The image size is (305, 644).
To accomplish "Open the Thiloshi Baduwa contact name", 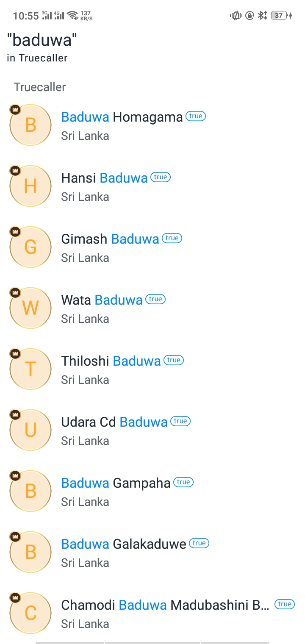I will 111,361.
